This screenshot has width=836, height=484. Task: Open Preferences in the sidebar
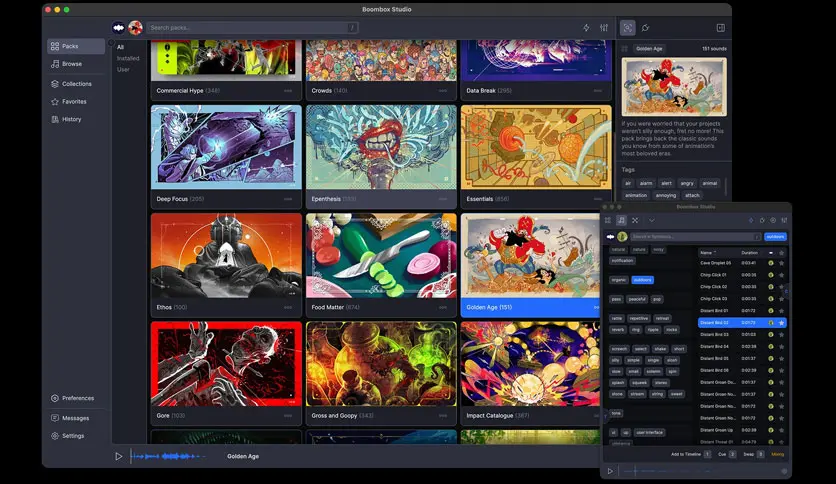coord(73,398)
